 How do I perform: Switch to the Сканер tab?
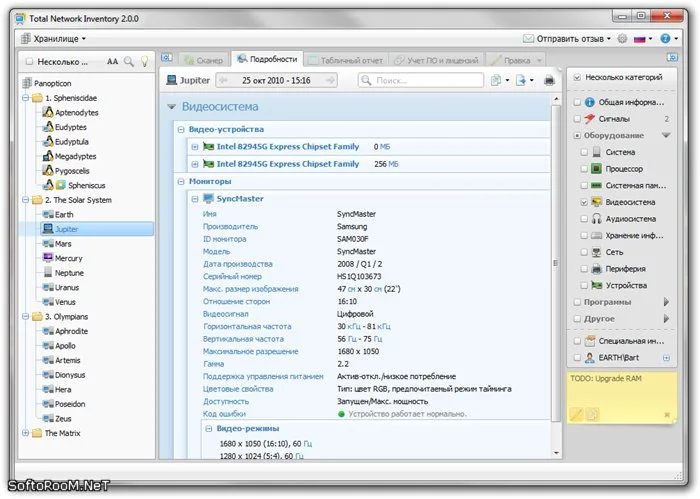pos(204,60)
